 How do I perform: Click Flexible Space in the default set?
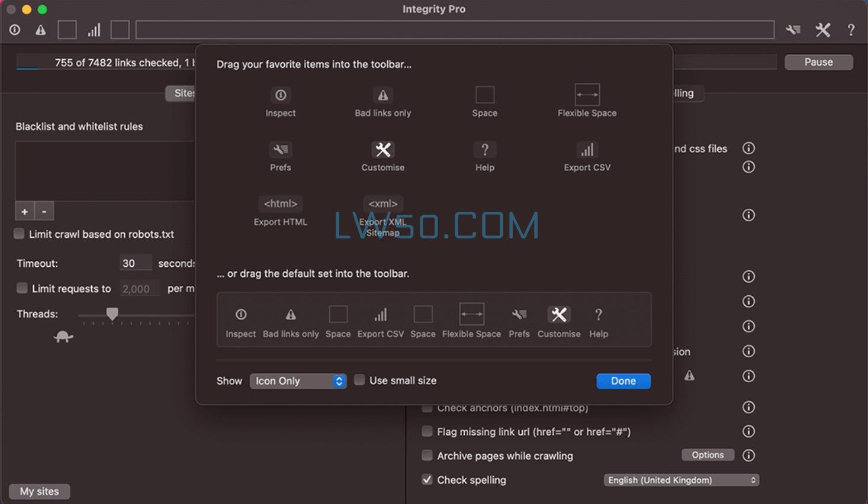pos(472,321)
